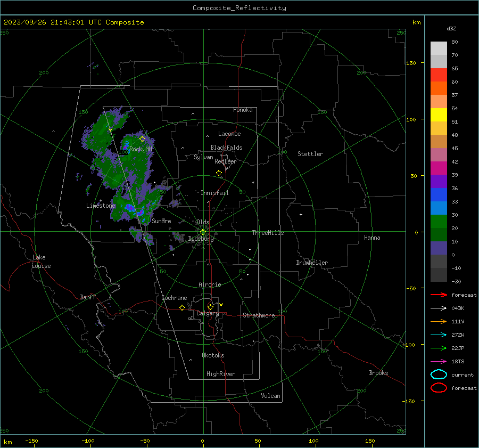Click the Ponoka label

point(243,110)
